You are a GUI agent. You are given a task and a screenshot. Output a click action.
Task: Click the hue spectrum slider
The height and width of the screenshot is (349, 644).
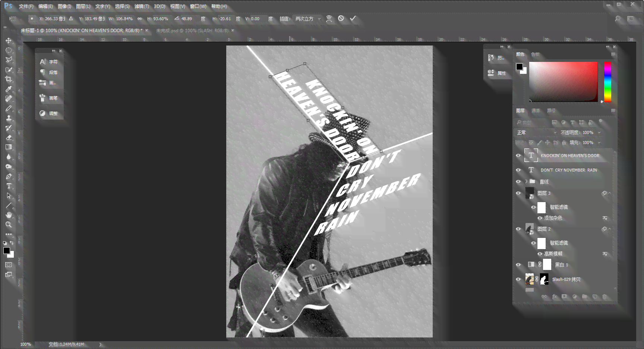coord(608,82)
